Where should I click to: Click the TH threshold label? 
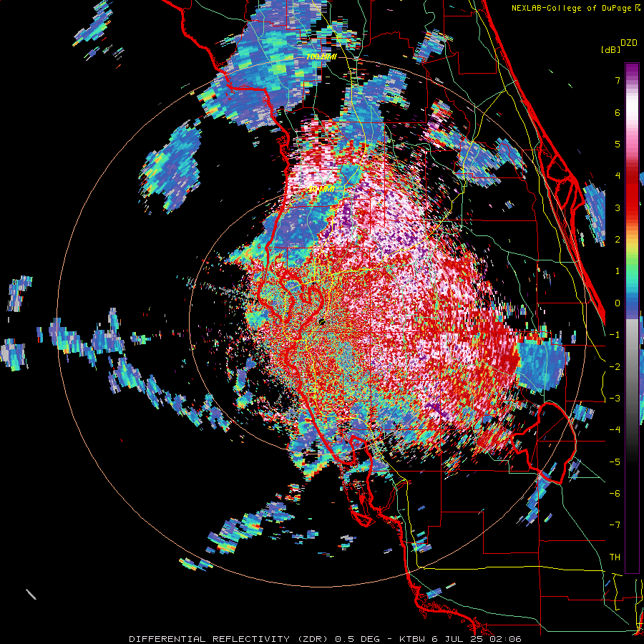tap(615, 557)
